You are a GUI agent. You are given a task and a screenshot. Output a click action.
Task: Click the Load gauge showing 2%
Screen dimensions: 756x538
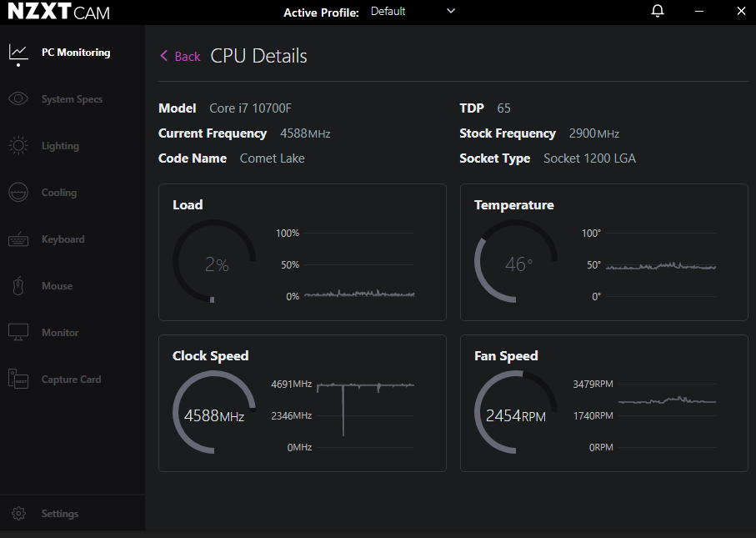215,263
